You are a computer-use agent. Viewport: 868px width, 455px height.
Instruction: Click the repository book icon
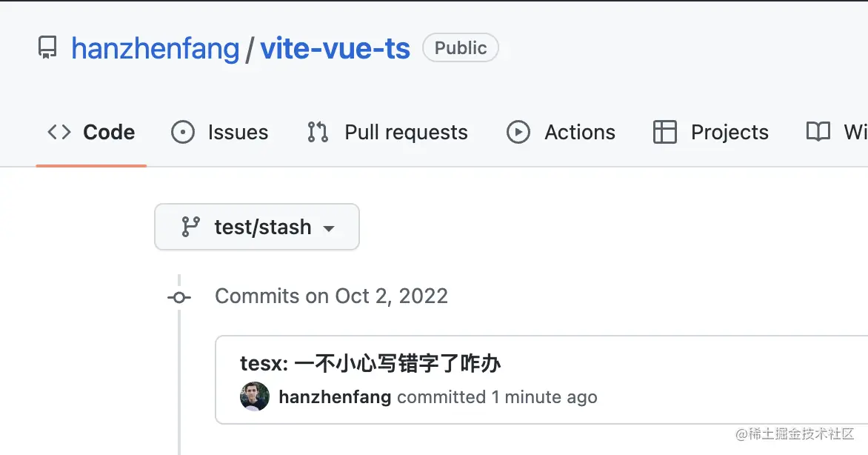pyautogui.click(x=47, y=49)
